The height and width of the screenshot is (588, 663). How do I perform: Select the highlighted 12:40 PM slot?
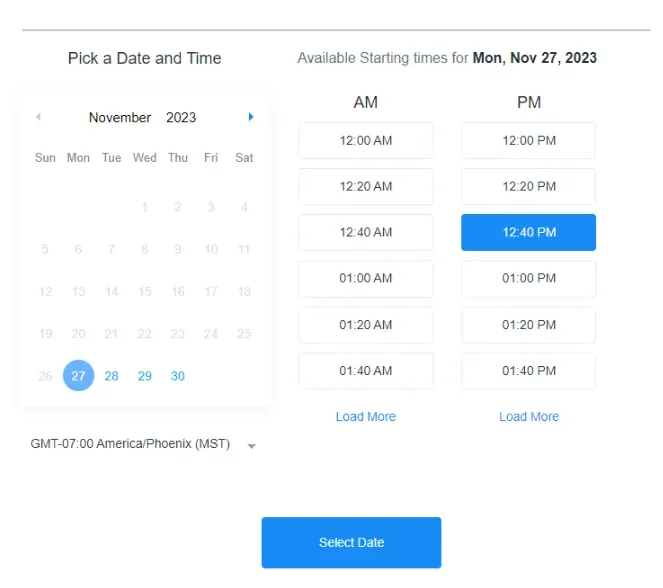point(528,232)
